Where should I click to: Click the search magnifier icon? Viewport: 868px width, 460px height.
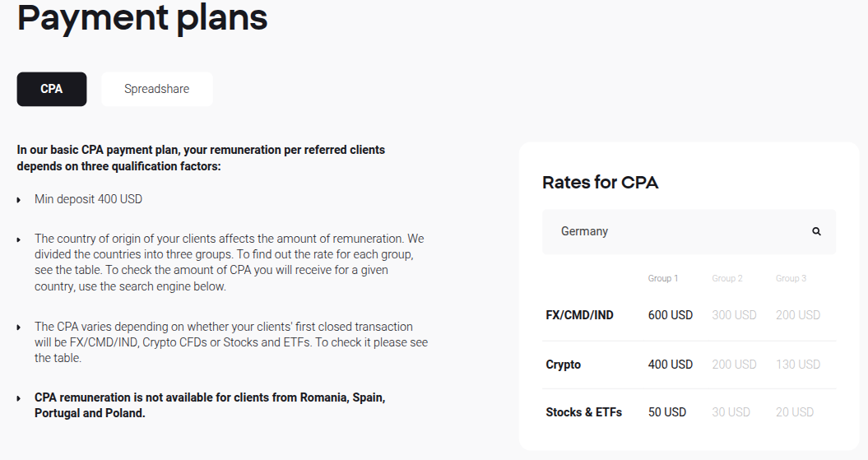(816, 231)
